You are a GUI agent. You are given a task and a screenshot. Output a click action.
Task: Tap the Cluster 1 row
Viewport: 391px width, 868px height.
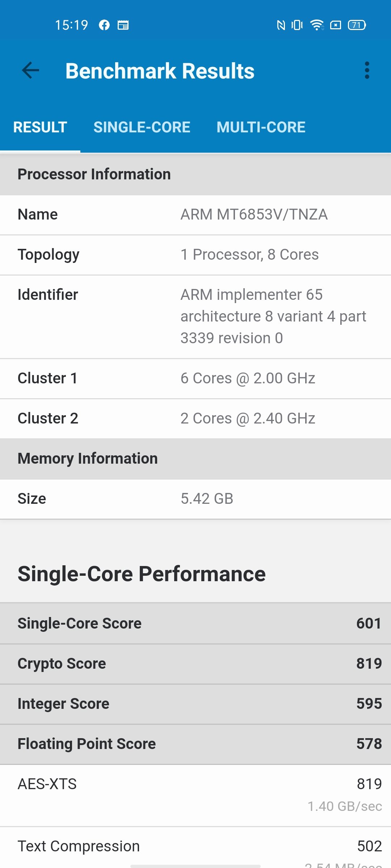[195, 379]
